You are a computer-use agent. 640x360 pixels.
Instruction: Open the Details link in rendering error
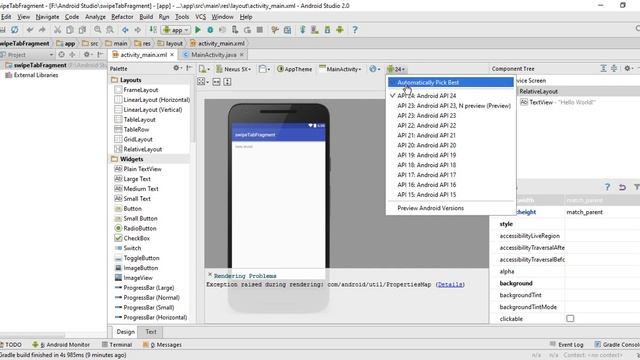450,284
